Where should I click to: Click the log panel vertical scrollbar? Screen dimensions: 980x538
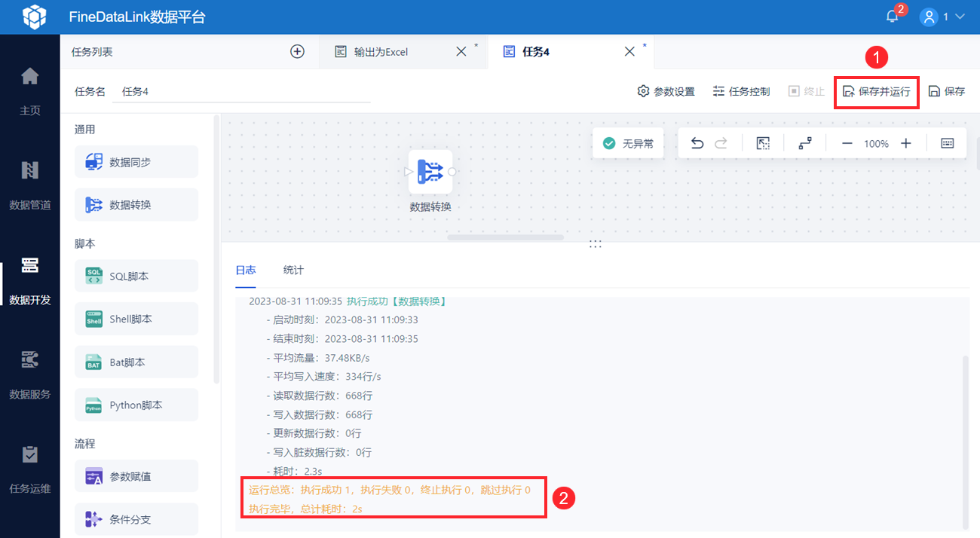(966, 442)
